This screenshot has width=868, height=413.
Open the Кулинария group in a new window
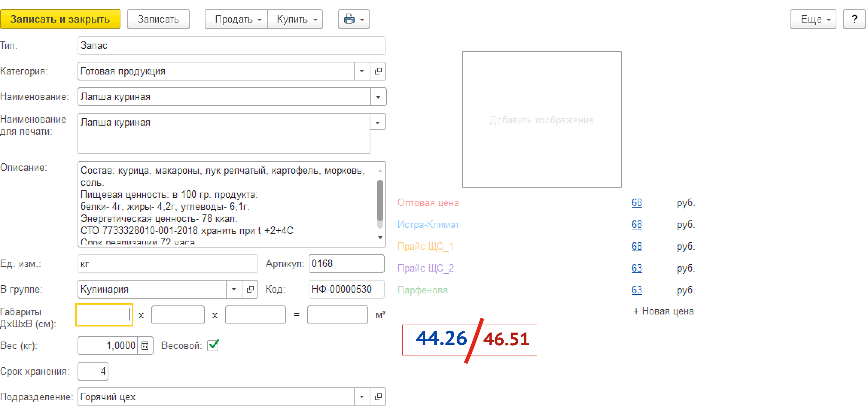[x=250, y=289]
